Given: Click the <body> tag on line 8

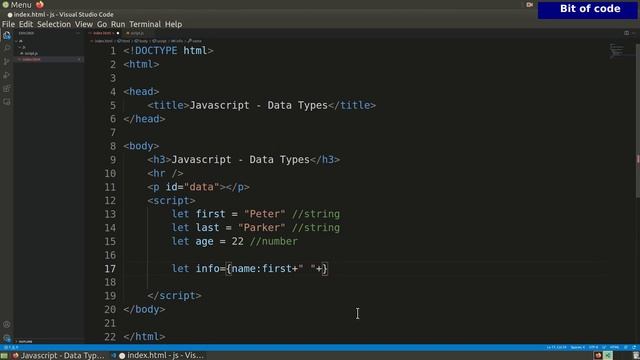Looking at the screenshot, I should pos(141,146).
